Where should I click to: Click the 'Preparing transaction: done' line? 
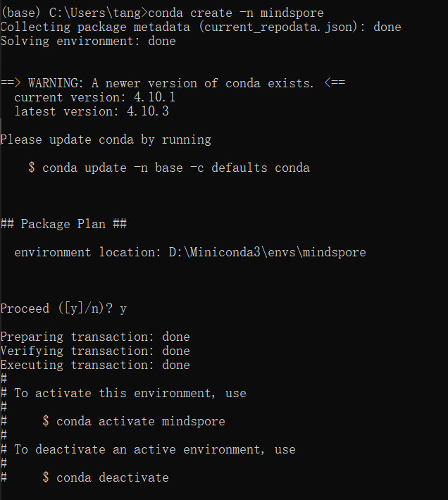95,337
